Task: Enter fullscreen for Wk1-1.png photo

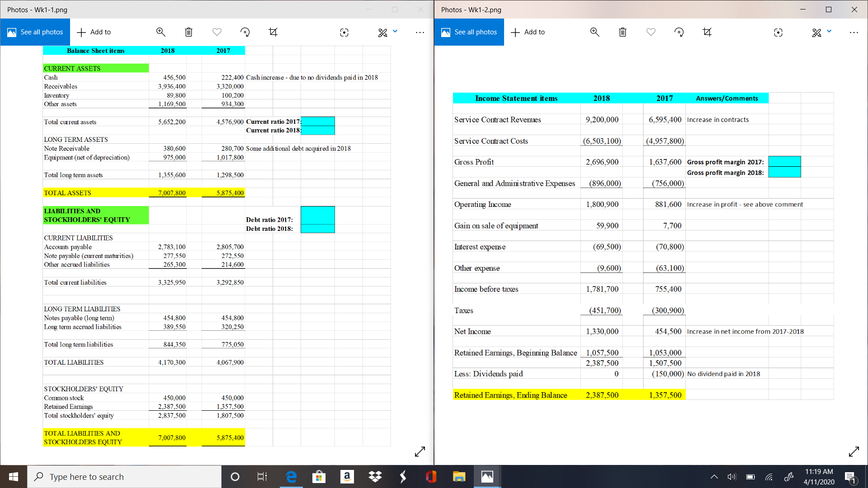Action: click(420, 451)
